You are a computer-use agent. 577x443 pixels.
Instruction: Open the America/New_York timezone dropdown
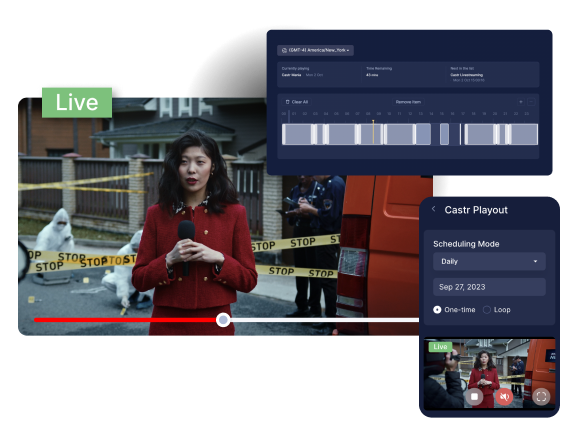click(x=315, y=50)
